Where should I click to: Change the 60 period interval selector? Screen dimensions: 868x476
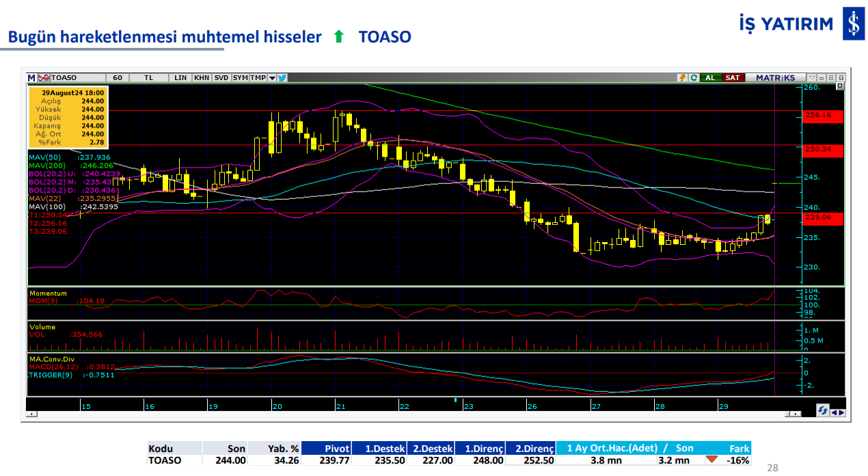(x=117, y=78)
